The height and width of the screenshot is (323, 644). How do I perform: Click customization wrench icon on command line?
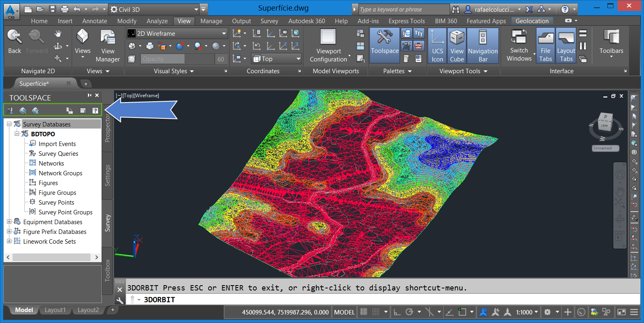point(120,301)
